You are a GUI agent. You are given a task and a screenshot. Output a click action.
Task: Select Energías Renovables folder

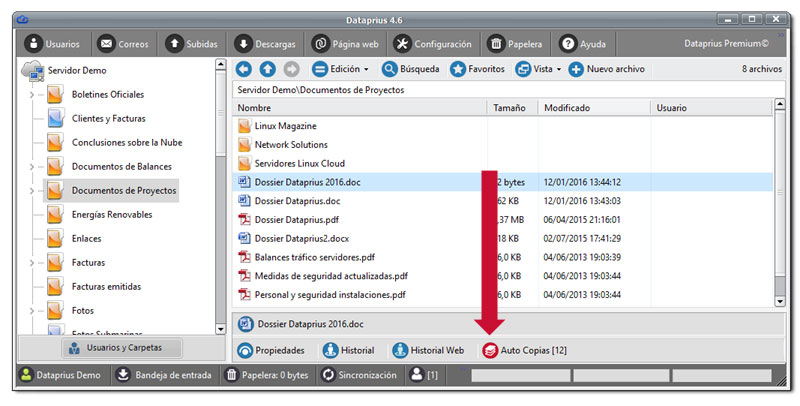click(112, 214)
